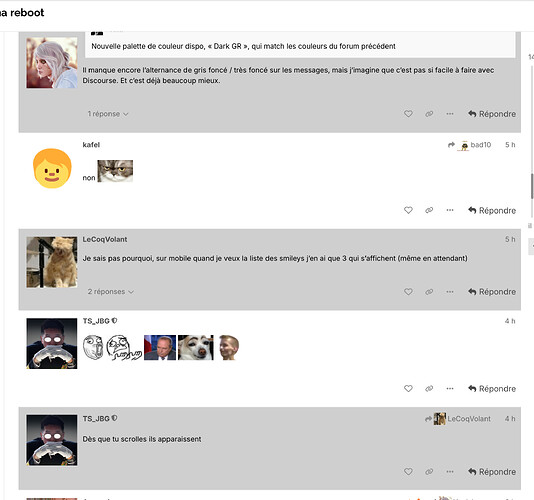Screen dimensions: 534x500
Task: Open more actions ellipsis on kafel's post
Action: (x=450, y=210)
